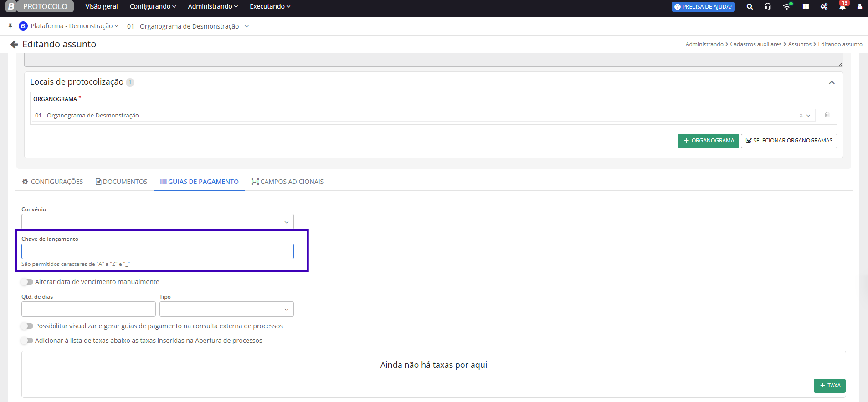Click the pin icon near Plataforma
The image size is (868, 402).
pos(10,26)
